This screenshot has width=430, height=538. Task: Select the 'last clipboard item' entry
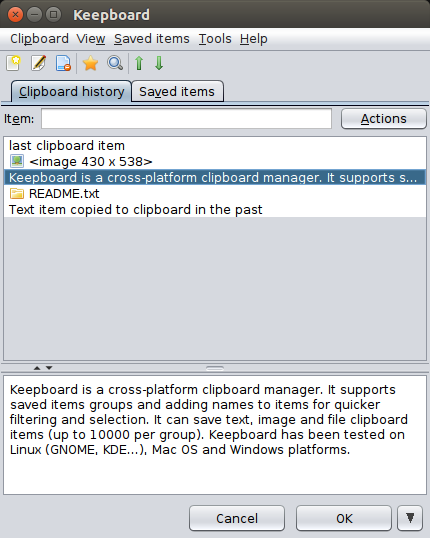pos(215,145)
